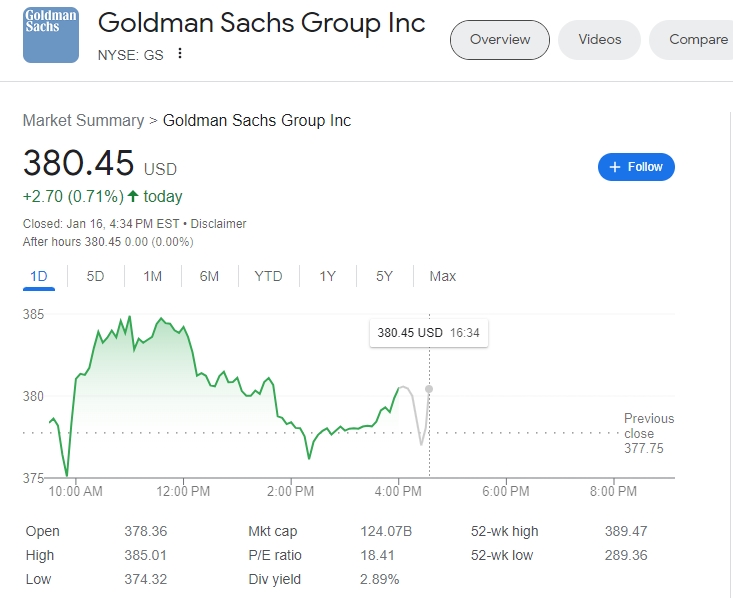Choose the 6M time range
Image resolution: width=733 pixels, height=598 pixels.
(x=209, y=276)
